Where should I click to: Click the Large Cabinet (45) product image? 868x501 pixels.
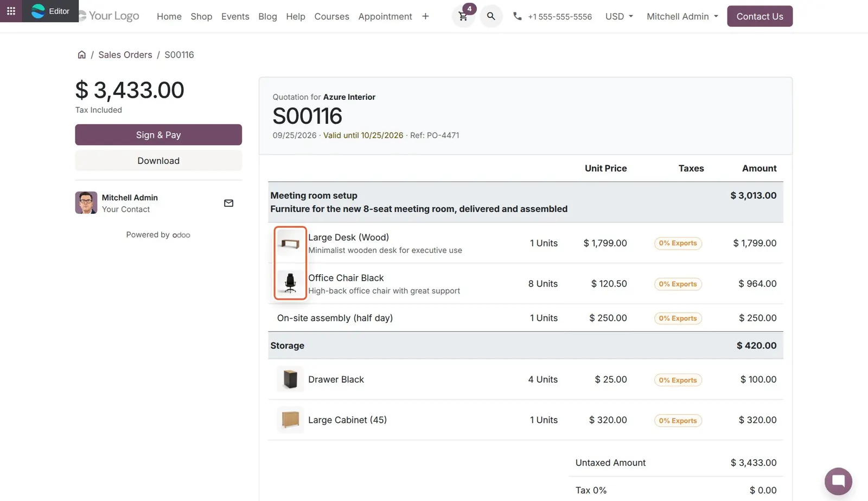click(x=290, y=420)
